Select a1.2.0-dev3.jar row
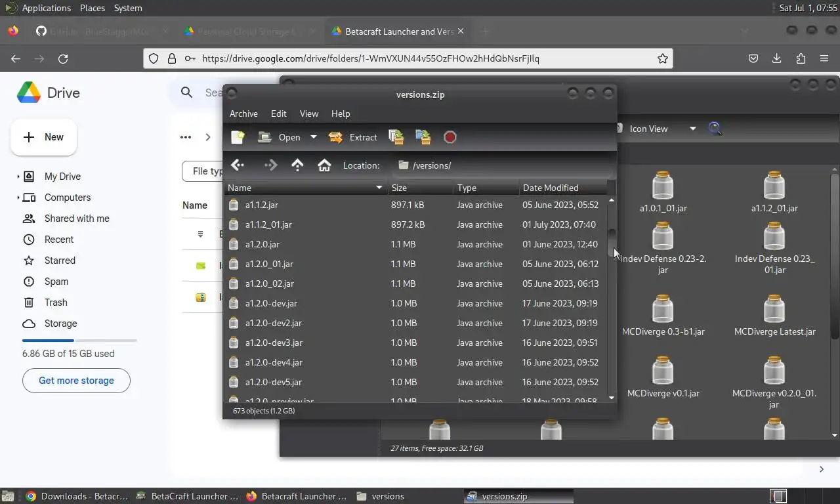The height and width of the screenshot is (504, 840). click(415, 343)
